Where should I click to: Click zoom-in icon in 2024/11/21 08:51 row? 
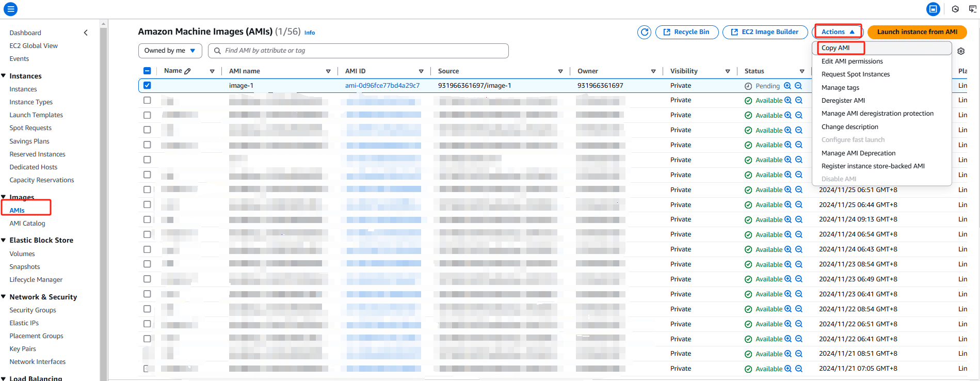[x=788, y=354]
